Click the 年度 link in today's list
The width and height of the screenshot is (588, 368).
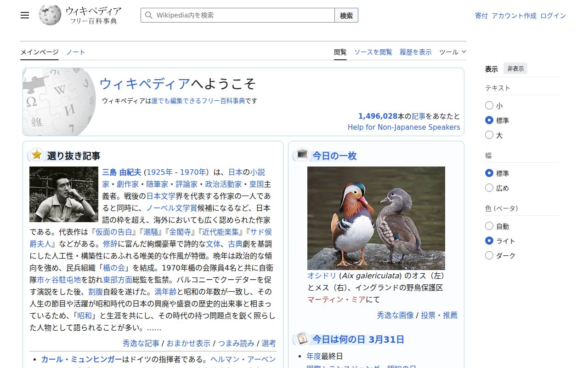pos(314,356)
